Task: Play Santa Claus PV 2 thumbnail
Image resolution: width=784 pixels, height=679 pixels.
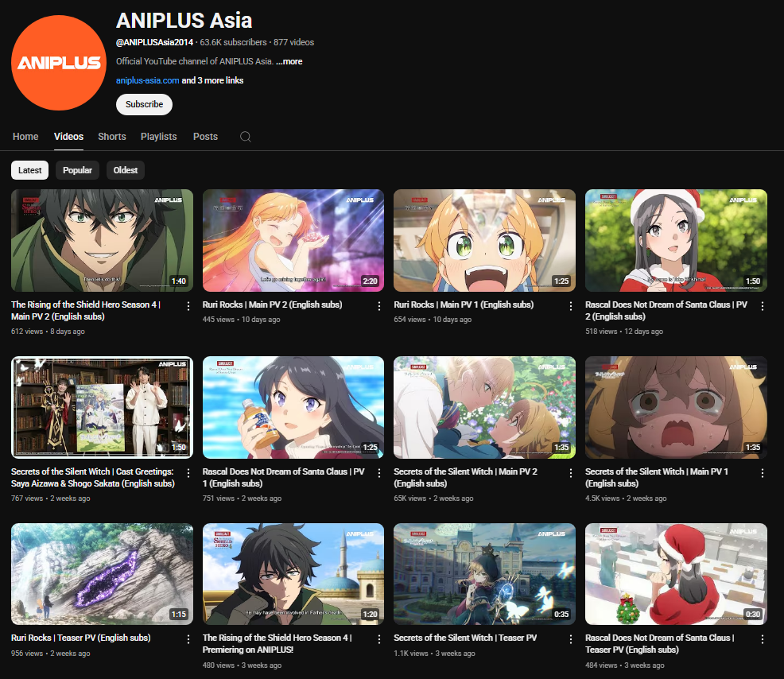Action: 676,240
